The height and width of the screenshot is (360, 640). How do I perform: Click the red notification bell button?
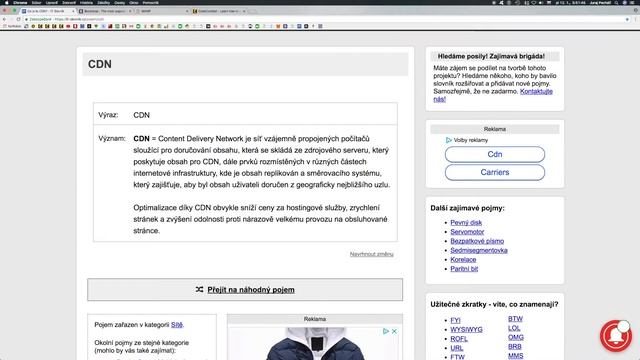pos(616,336)
